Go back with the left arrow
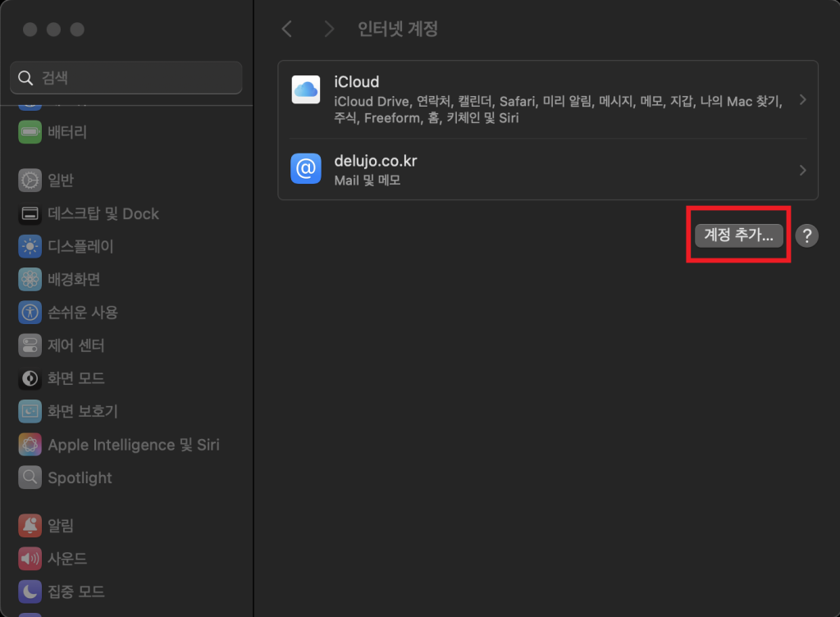The image size is (840, 617). coord(287,29)
